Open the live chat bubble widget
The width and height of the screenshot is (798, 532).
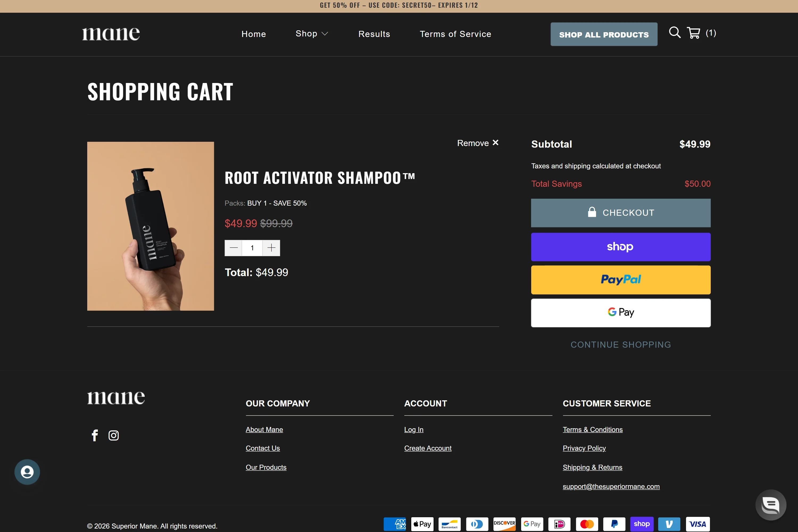coord(771,505)
